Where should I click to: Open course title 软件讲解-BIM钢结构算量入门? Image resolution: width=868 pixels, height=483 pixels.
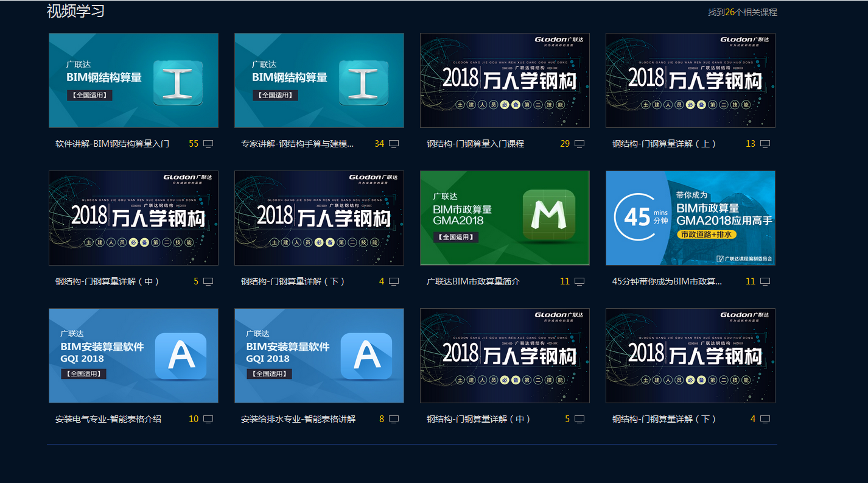(112, 144)
